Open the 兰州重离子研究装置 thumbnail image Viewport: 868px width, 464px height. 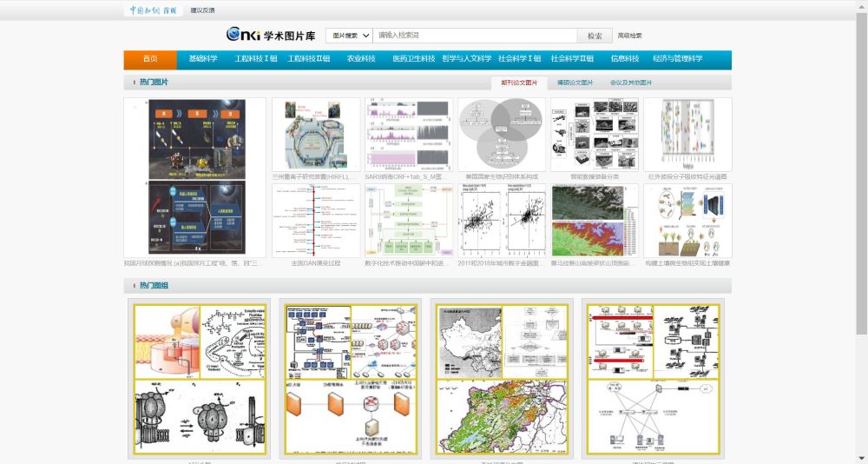(x=315, y=134)
